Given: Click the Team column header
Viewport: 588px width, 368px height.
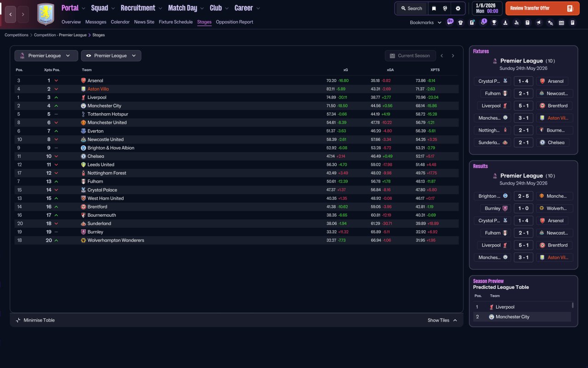Looking at the screenshot, I should tap(87, 70).
